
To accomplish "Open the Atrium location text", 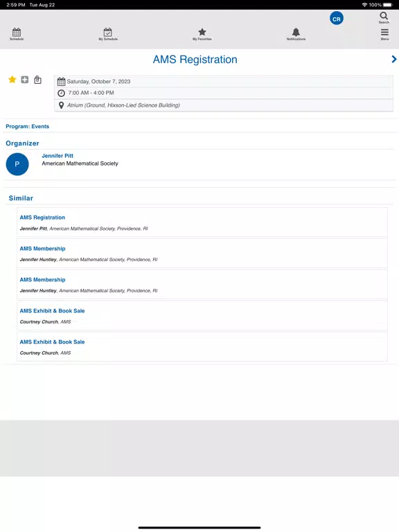I will (x=123, y=105).
